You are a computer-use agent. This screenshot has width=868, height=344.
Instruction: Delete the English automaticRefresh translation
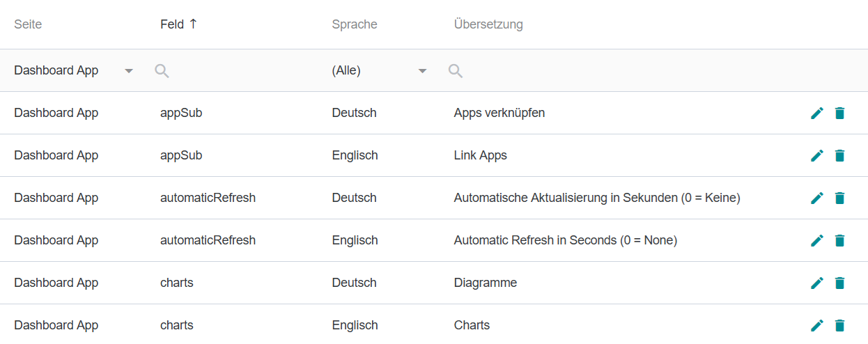pos(839,240)
